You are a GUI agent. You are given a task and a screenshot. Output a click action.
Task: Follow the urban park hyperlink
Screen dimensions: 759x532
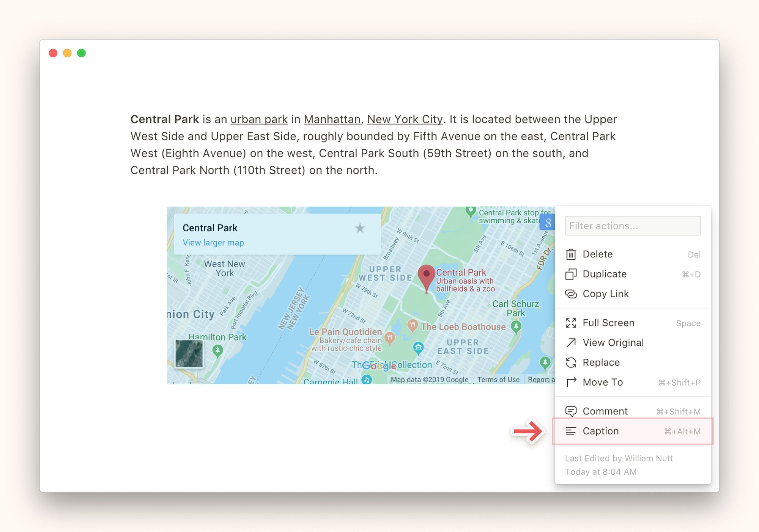click(259, 119)
